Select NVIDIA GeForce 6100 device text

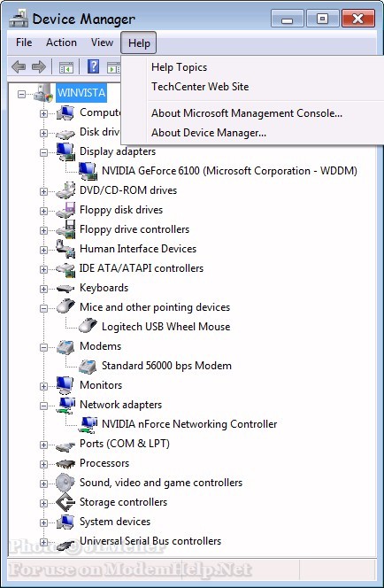[x=230, y=171]
